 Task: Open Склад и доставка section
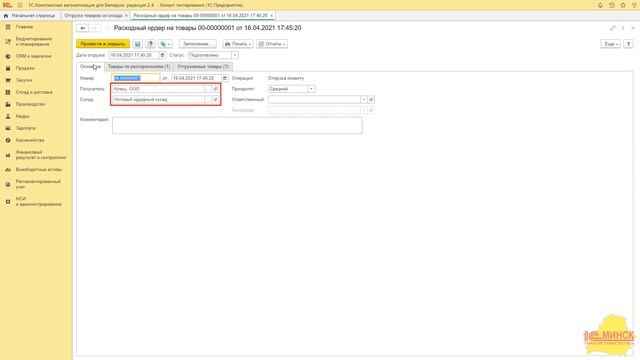tap(34, 92)
